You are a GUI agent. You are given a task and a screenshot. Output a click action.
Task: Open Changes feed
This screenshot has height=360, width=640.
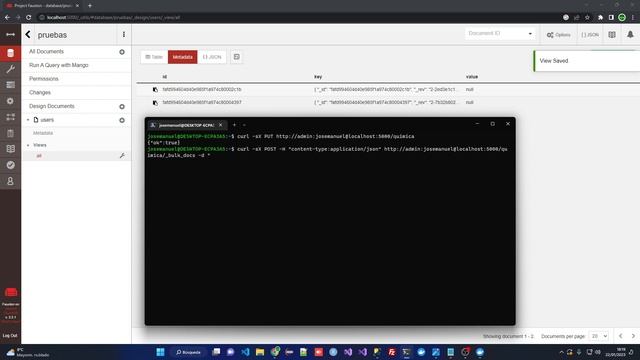tap(40, 93)
